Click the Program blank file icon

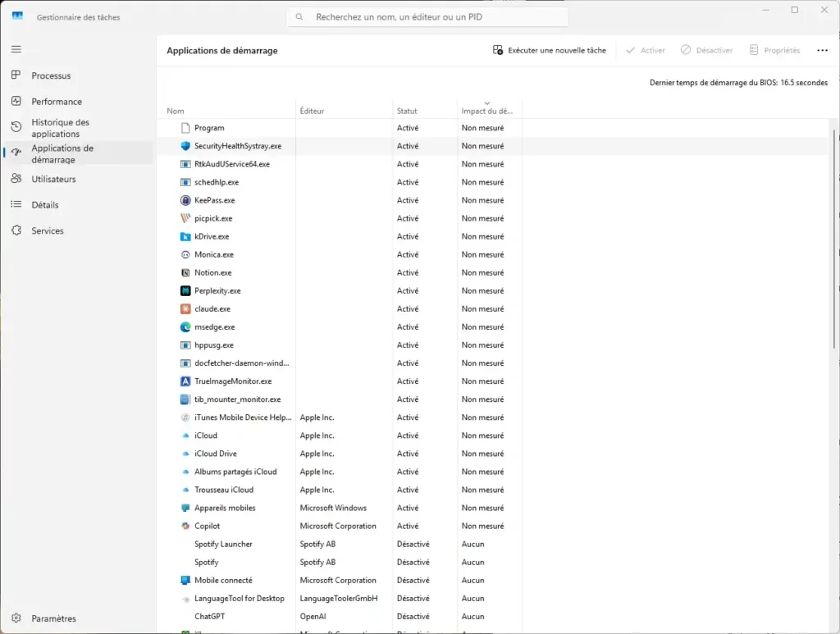(185, 128)
